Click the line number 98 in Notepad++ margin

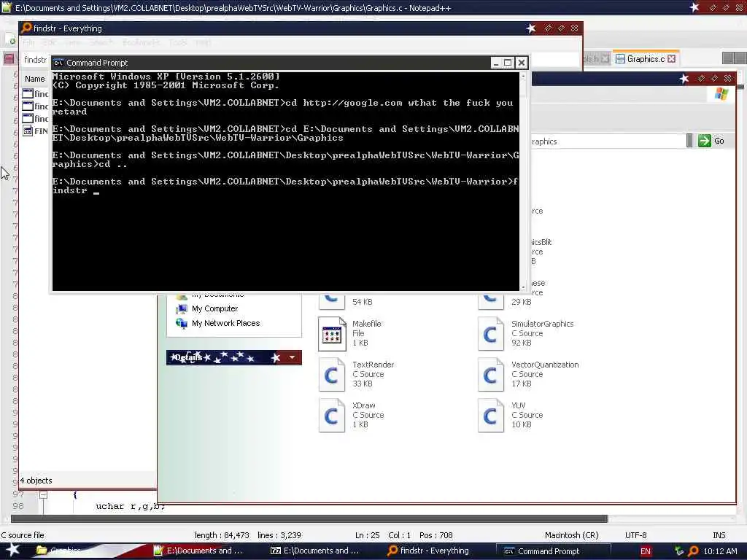click(18, 506)
